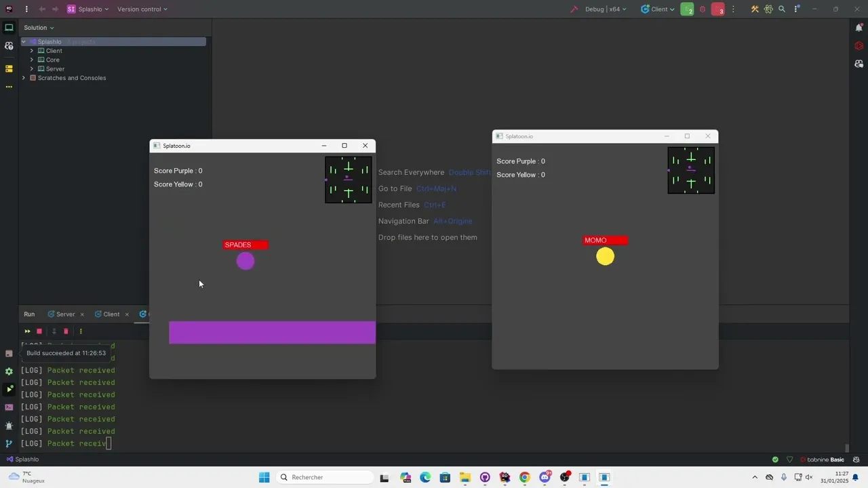Click the minimap in the SPADES game window
The height and width of the screenshot is (488, 868).
[x=349, y=180]
